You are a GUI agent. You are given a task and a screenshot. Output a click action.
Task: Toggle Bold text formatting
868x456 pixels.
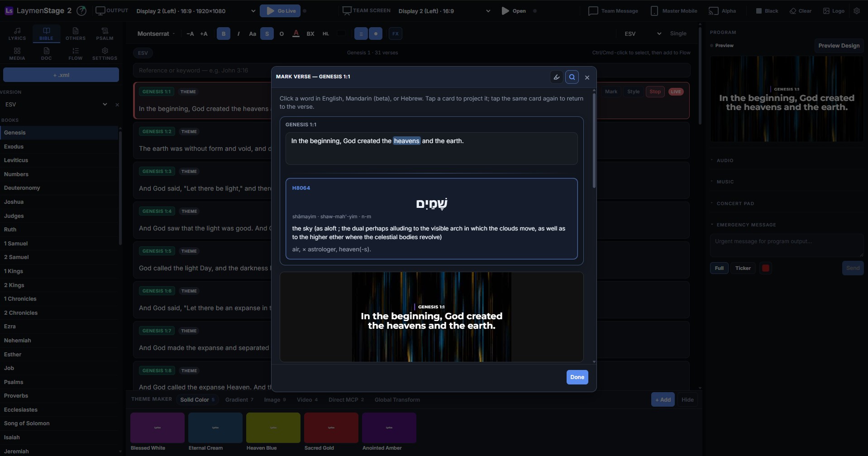coord(224,34)
